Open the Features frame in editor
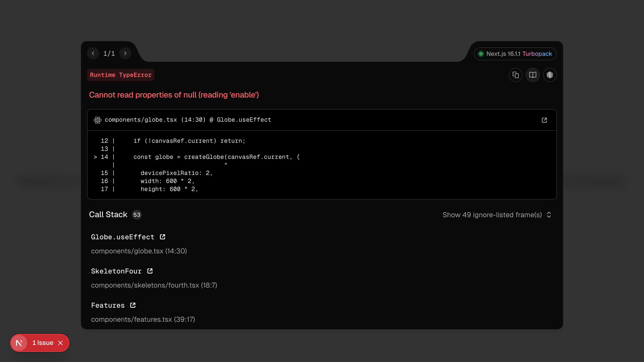The width and height of the screenshot is (644, 362). [x=133, y=305]
